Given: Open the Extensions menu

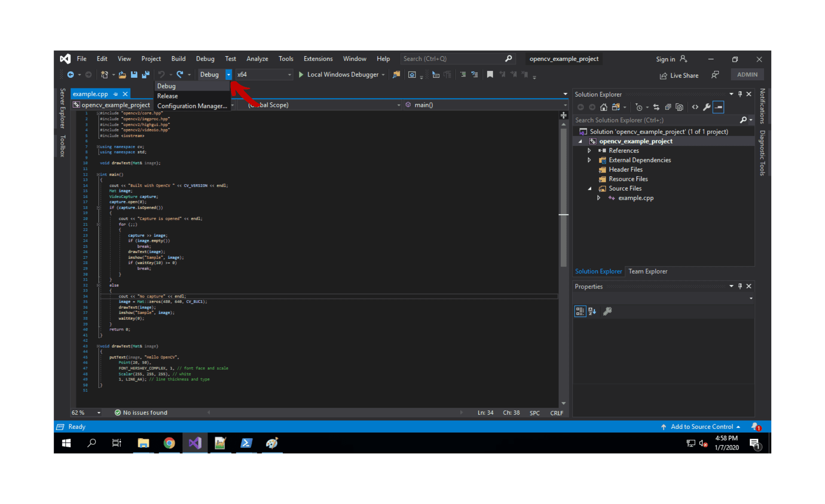Looking at the screenshot, I should pyautogui.click(x=318, y=59).
